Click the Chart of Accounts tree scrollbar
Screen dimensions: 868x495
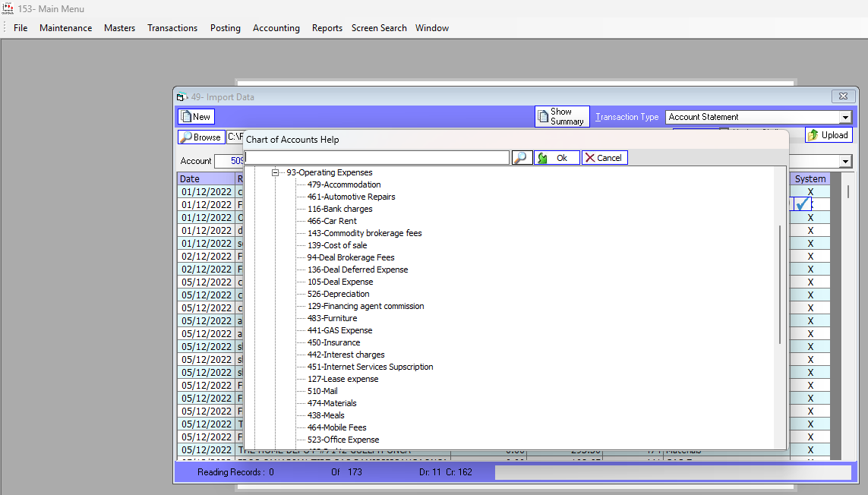[x=780, y=285]
